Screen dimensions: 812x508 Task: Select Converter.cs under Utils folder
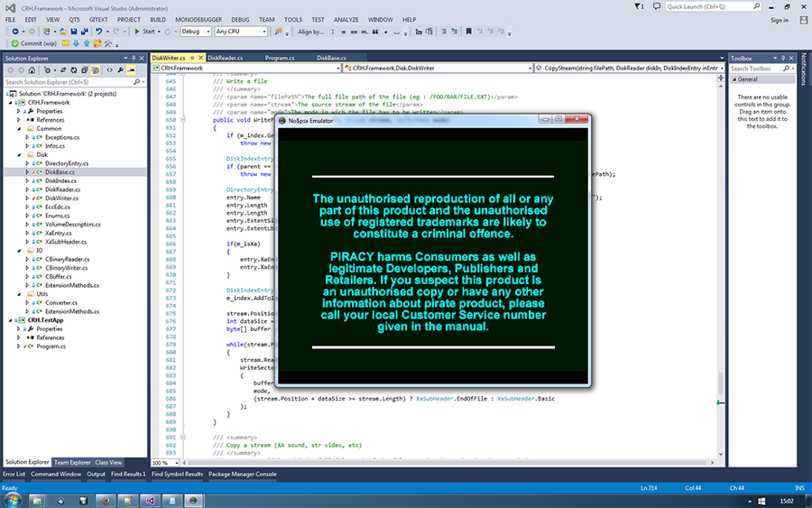(x=61, y=303)
